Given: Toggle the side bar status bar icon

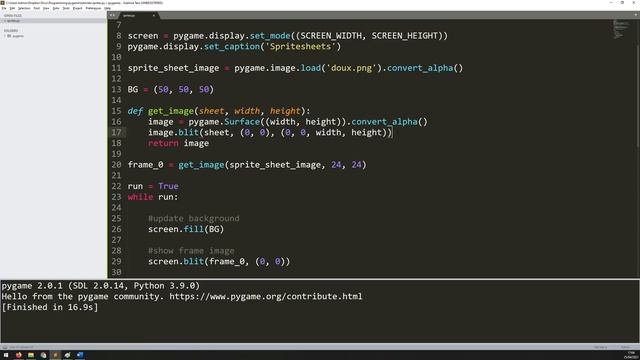Looking at the screenshot, I should click(5, 347).
